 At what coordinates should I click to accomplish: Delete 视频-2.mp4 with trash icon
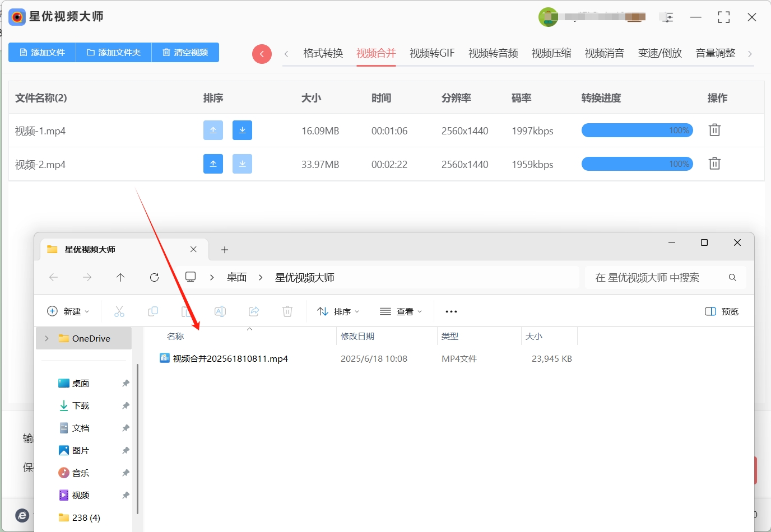pyautogui.click(x=714, y=164)
